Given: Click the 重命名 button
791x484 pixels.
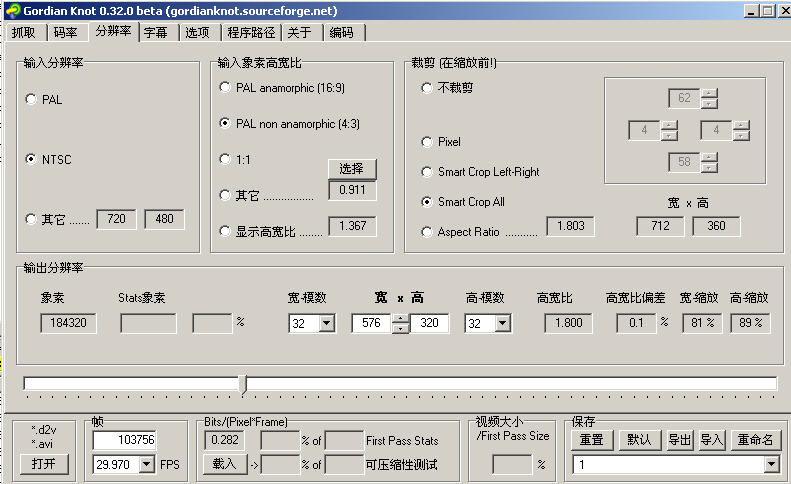Looking at the screenshot, I should (x=755, y=440).
